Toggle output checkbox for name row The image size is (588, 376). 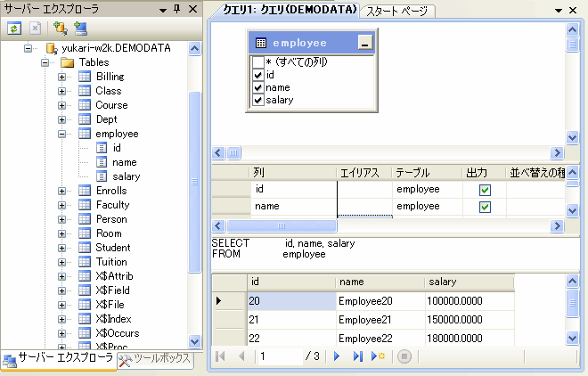(486, 207)
